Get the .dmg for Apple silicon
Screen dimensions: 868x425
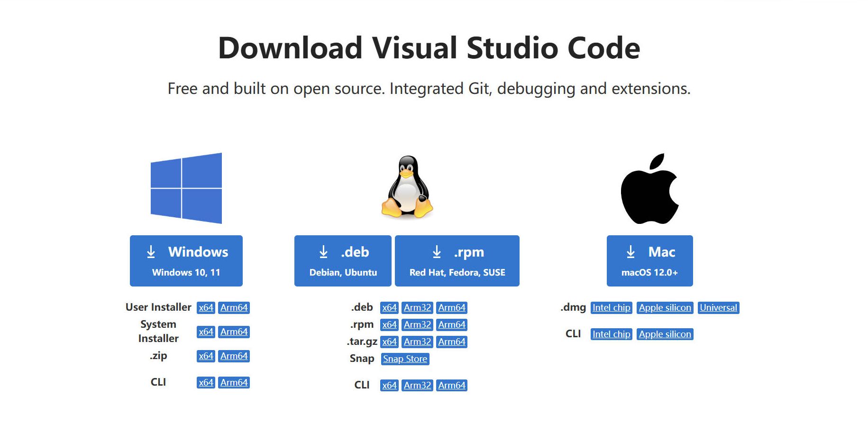665,307
